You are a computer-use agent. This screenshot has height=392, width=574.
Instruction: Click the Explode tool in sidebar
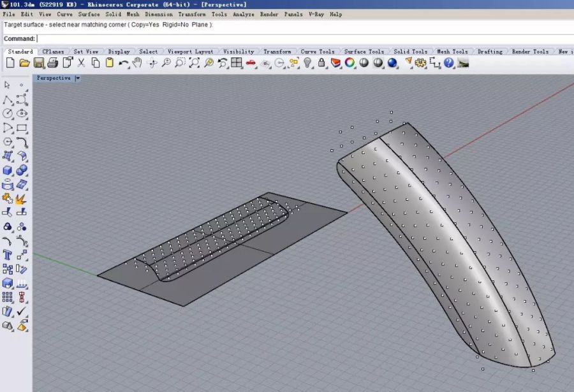22,198
